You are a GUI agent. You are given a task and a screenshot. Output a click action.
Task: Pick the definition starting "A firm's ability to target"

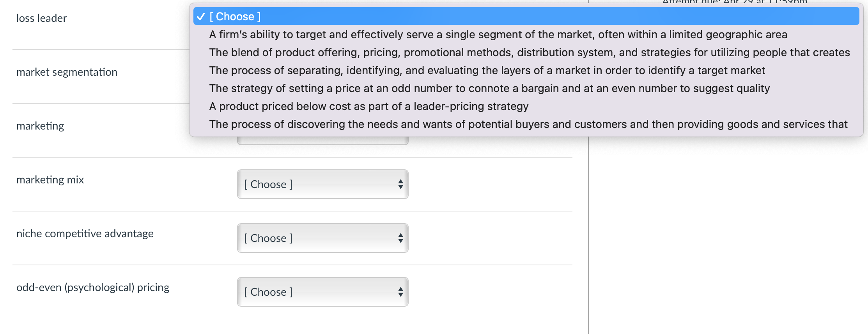(498, 35)
